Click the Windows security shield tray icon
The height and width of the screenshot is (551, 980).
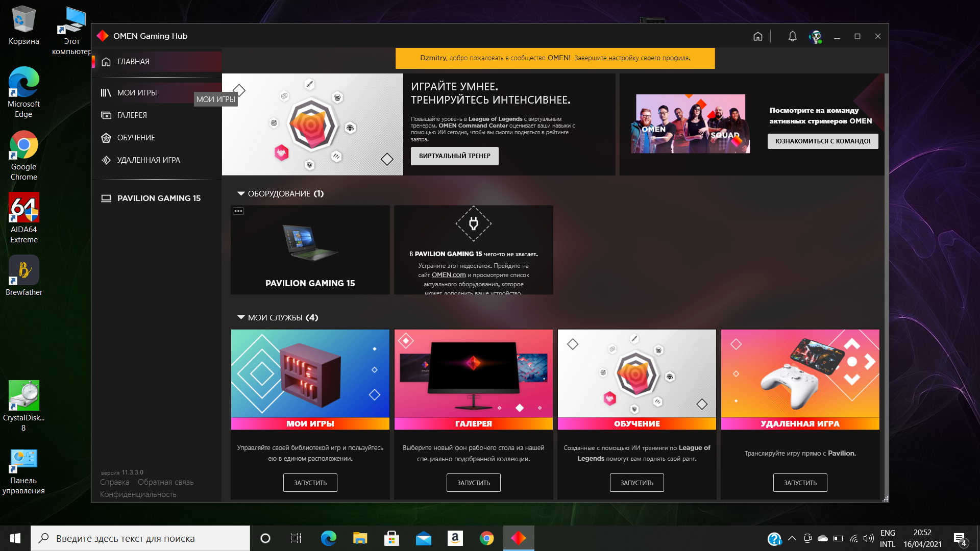[x=775, y=538]
